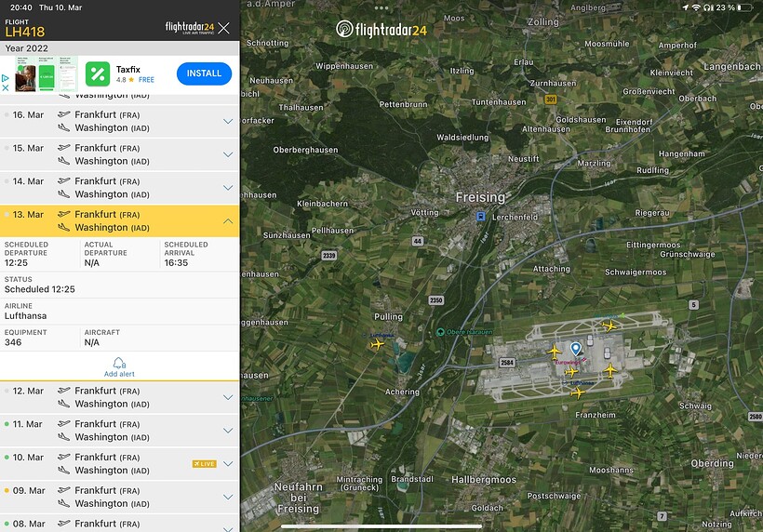Tap the Status Scheduled 12:25 entry
The image size is (763, 532).
coord(120,285)
